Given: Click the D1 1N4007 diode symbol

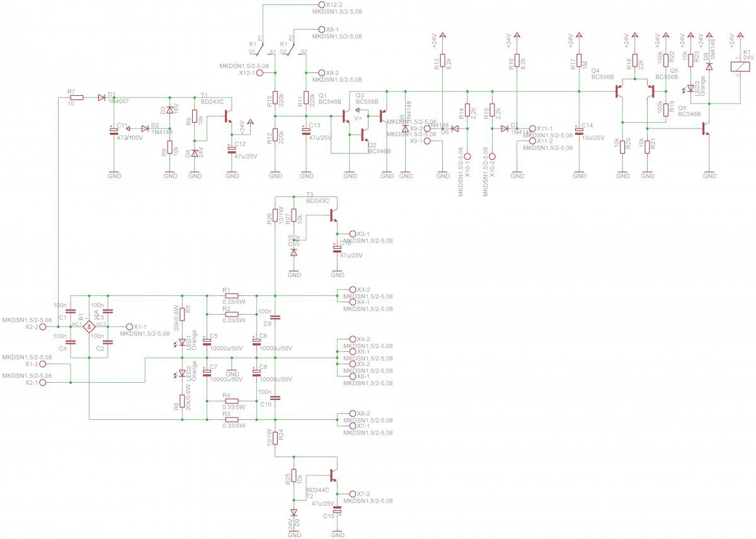Looking at the screenshot, I should click(101, 98).
